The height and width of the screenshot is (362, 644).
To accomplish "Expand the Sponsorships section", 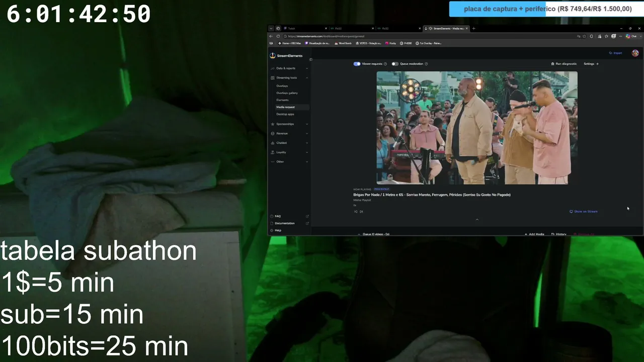I will point(289,124).
